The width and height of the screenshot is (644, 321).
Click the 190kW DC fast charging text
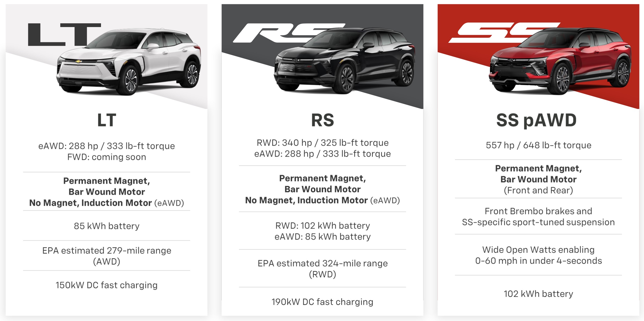(x=322, y=302)
